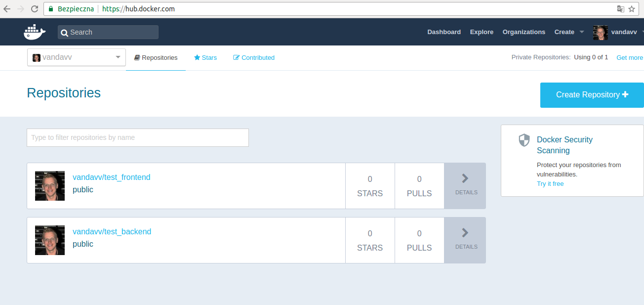
Task: Open Dashboard in top navigation
Action: (444, 32)
